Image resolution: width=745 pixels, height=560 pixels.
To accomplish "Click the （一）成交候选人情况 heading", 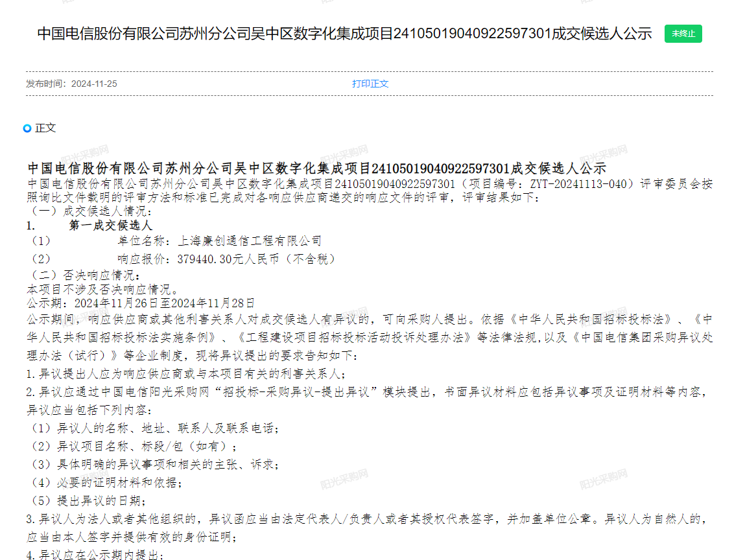I will point(88,211).
